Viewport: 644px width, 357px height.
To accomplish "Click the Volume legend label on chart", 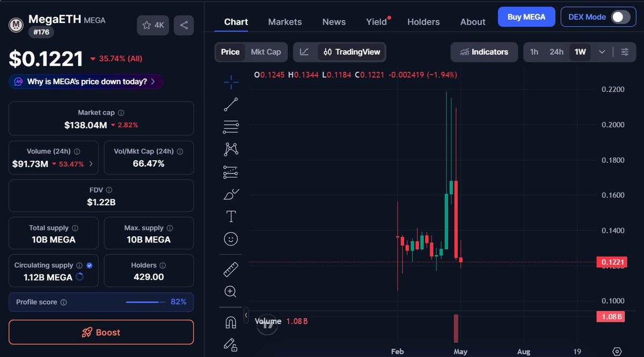I will tap(268, 321).
